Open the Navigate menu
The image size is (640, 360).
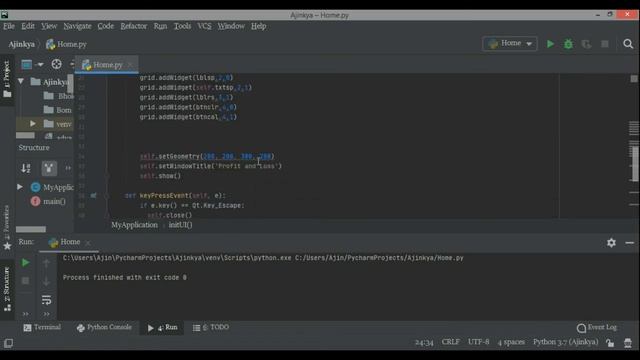click(77, 26)
